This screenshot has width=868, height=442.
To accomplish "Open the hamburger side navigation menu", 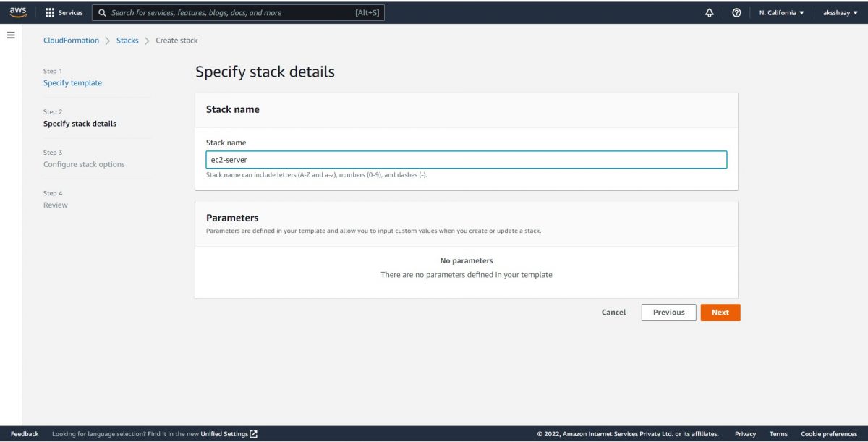I will 11,35.
